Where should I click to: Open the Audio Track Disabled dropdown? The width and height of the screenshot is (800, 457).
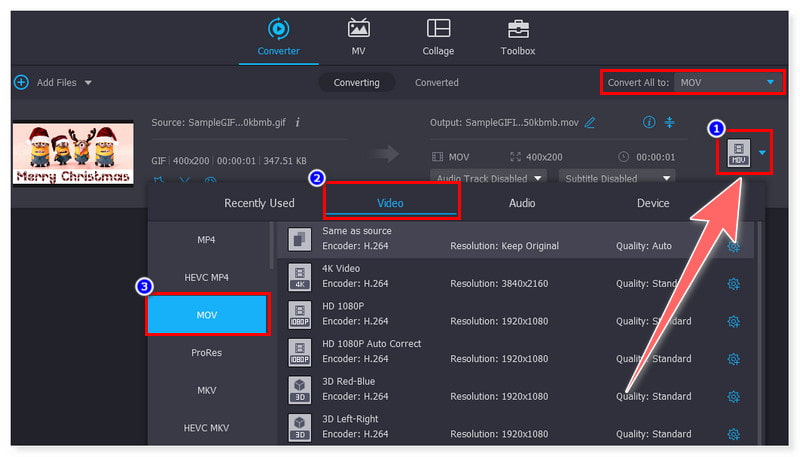(x=489, y=178)
